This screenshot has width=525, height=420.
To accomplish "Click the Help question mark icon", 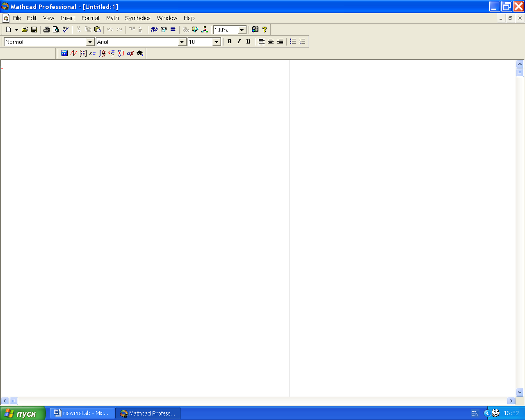I will [x=265, y=30].
